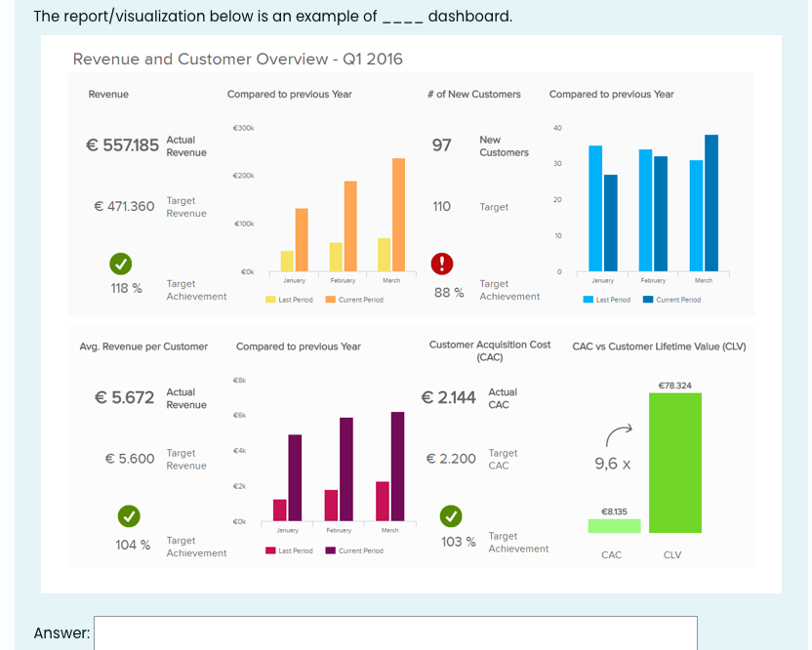Click the '€ 5.600' target revenue value
The height and width of the screenshot is (650, 812).
(x=130, y=459)
